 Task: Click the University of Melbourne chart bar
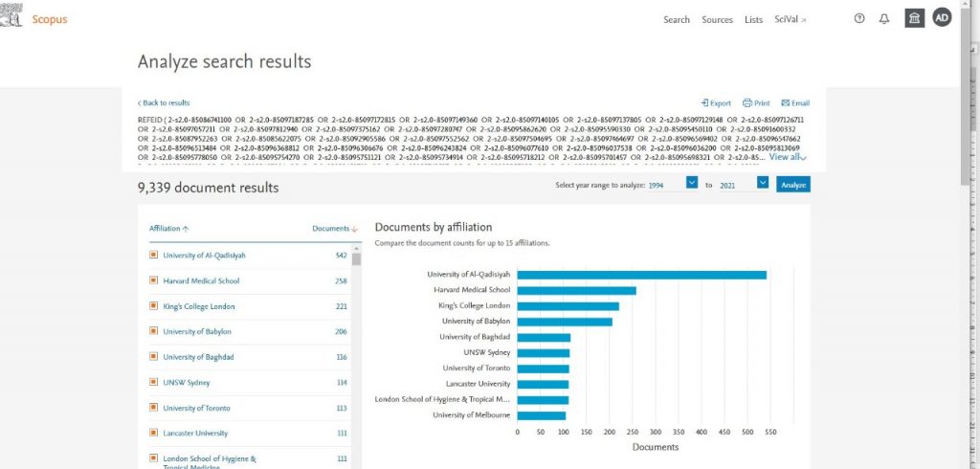coord(542,415)
